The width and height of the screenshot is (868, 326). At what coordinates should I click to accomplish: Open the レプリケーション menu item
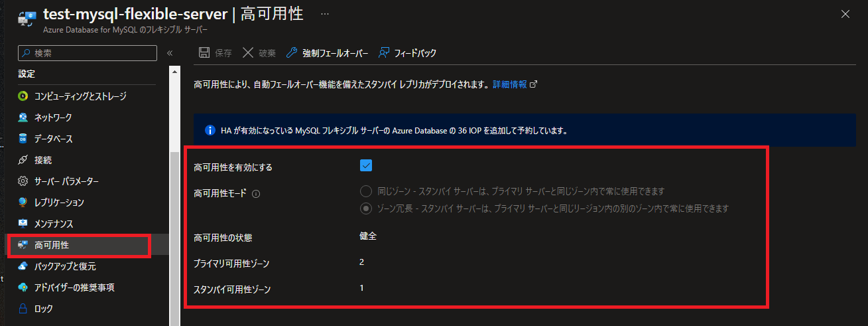click(59, 203)
